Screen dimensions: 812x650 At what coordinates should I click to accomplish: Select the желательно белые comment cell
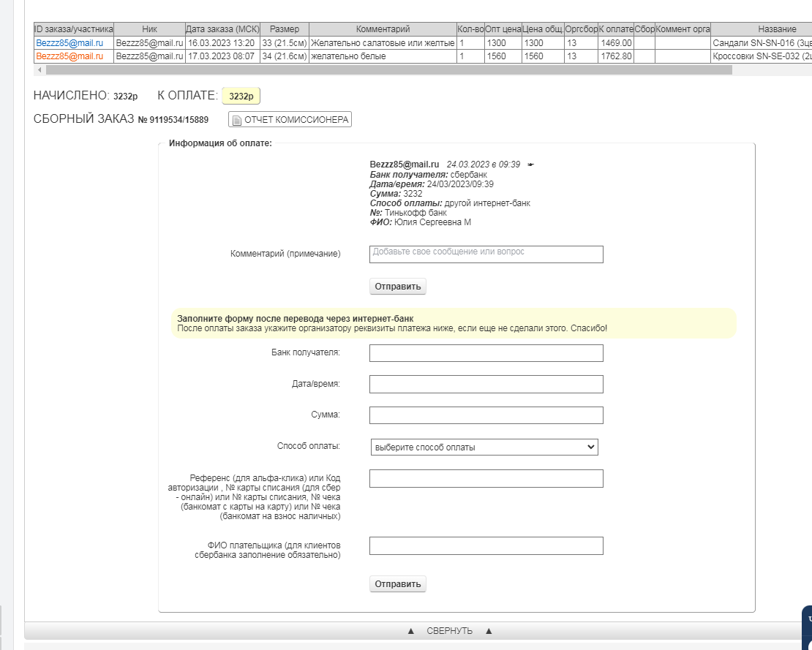(383, 56)
